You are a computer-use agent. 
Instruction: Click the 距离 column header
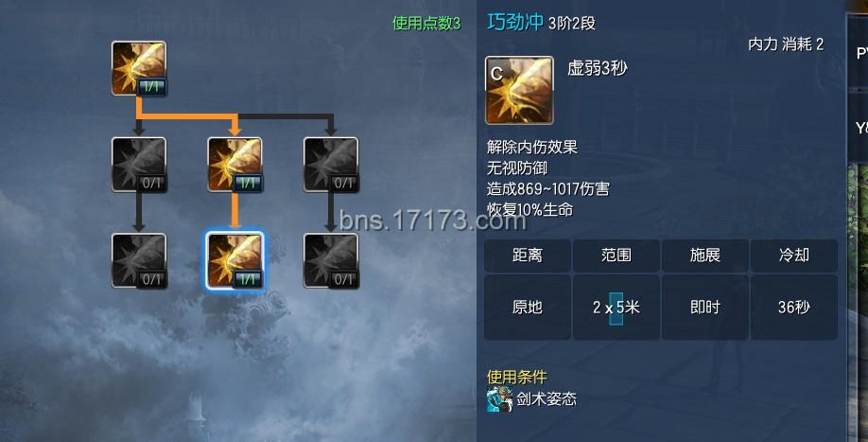(528, 256)
